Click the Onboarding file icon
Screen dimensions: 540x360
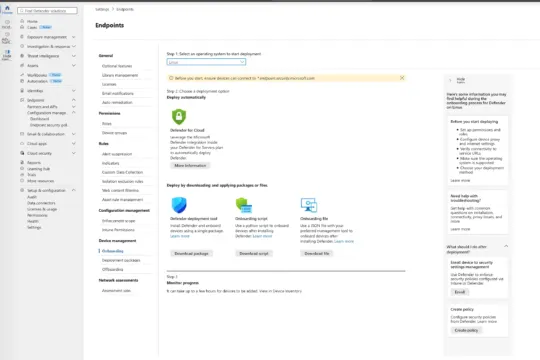pyautogui.click(x=309, y=205)
